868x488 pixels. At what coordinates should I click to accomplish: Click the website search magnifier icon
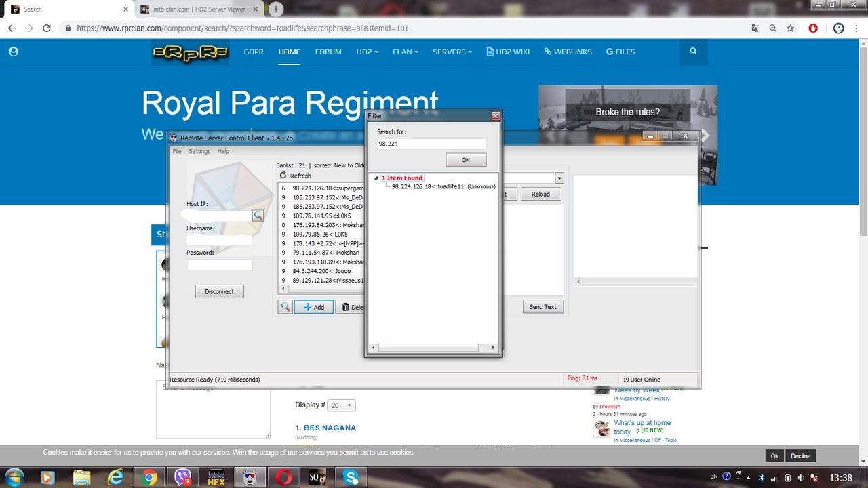tap(693, 52)
